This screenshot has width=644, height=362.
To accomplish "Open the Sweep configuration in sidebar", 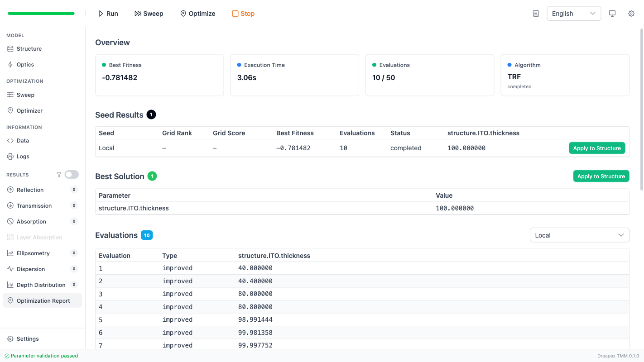I will 25,95.
